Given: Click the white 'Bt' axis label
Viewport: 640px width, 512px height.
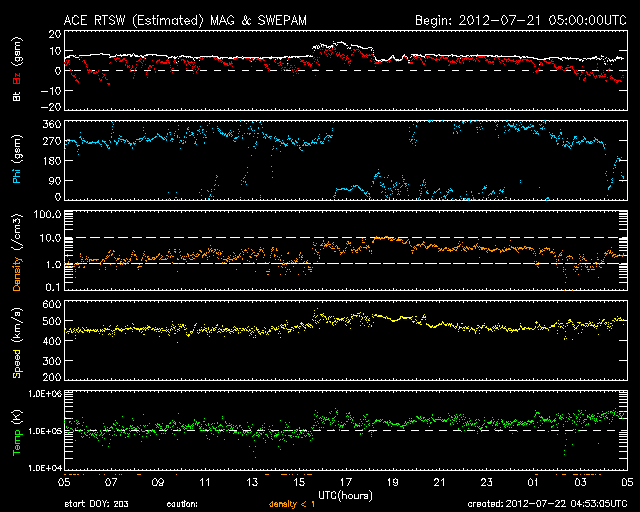Looking at the screenshot, I should (17, 96).
